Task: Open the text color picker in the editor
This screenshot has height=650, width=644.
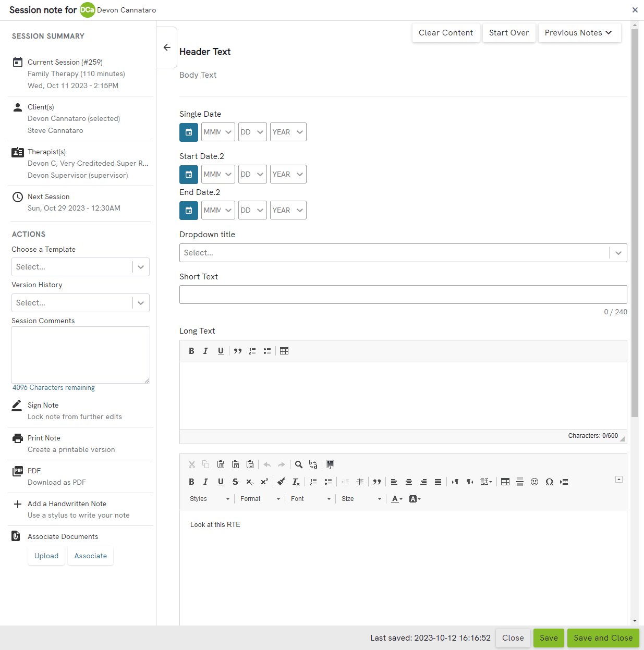Action: pos(397,499)
